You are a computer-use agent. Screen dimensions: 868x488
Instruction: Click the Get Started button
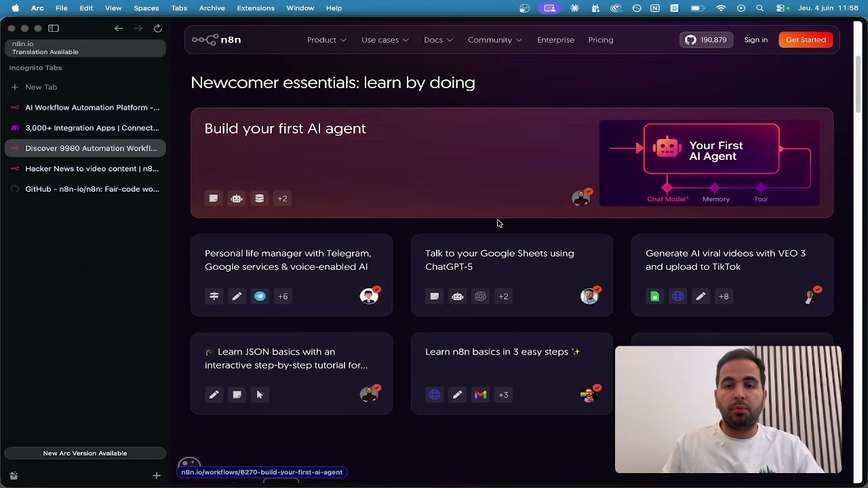coord(806,40)
